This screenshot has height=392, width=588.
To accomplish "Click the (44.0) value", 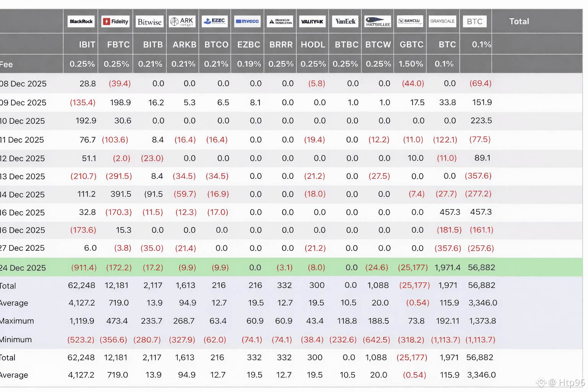I will pyautogui.click(x=413, y=83).
